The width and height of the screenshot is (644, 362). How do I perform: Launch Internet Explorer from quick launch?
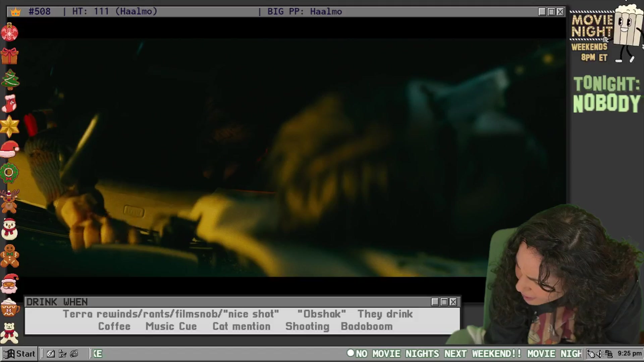coord(74,354)
